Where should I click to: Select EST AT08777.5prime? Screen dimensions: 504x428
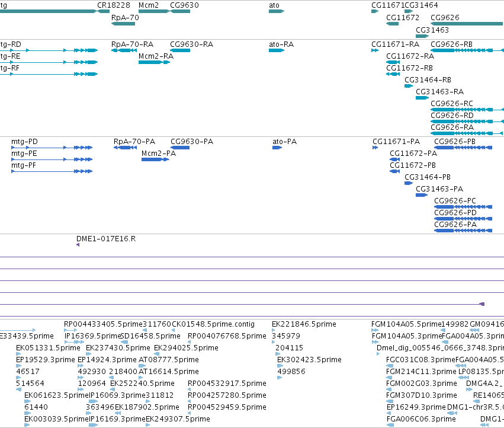pos(168,360)
